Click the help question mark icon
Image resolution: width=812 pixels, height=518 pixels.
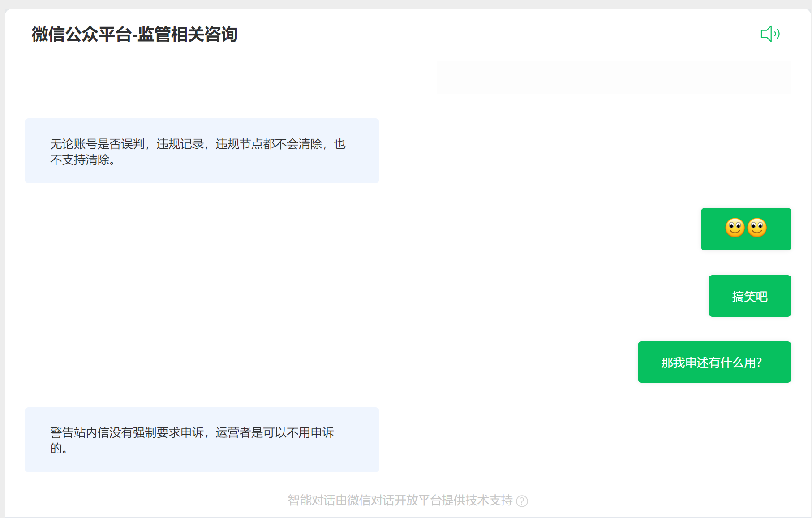pos(522,501)
